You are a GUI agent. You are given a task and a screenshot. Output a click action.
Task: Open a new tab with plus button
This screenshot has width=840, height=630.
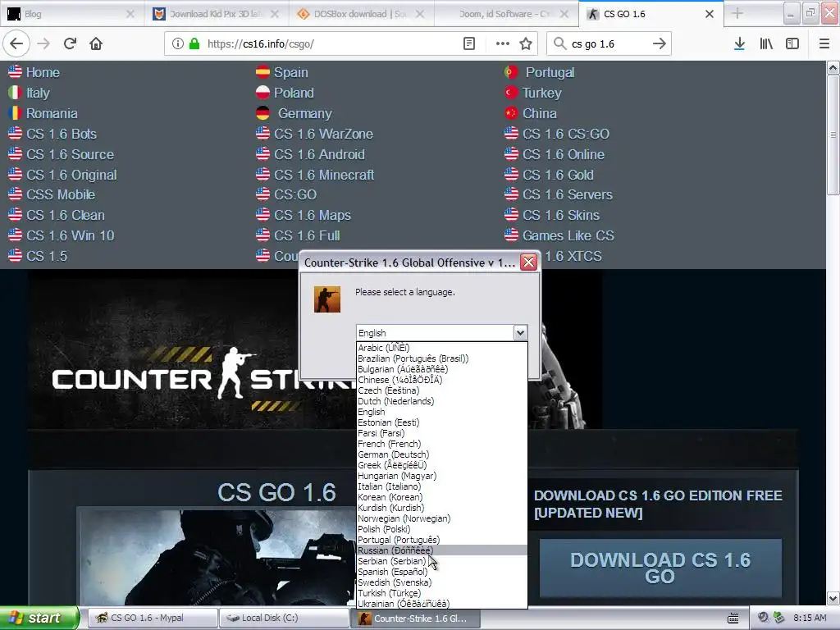737,14
